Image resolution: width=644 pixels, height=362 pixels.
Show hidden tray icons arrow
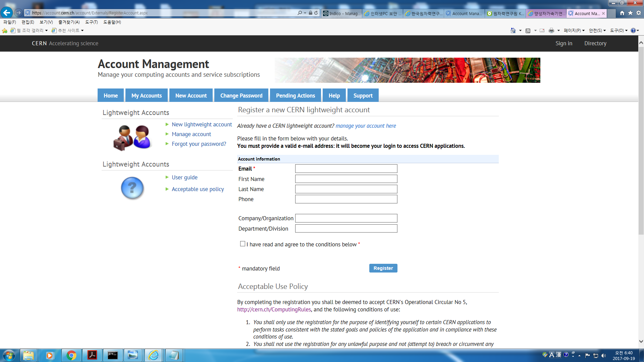coord(579,356)
